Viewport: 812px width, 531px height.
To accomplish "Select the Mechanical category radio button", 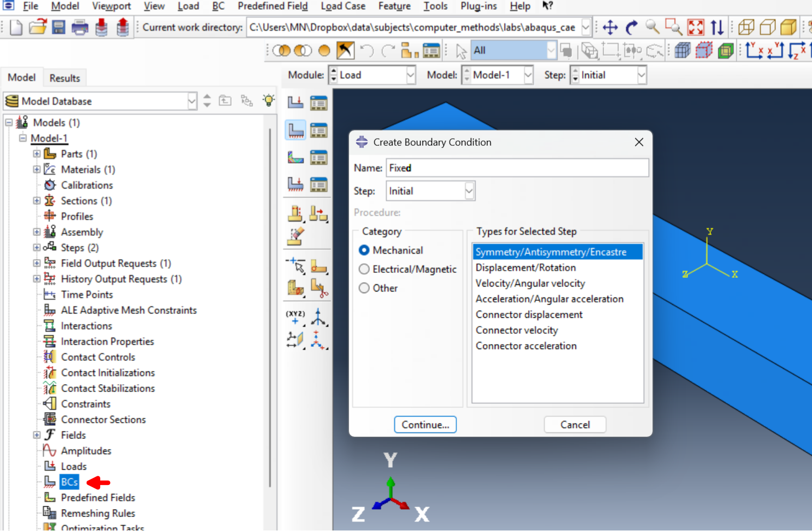I will (364, 250).
